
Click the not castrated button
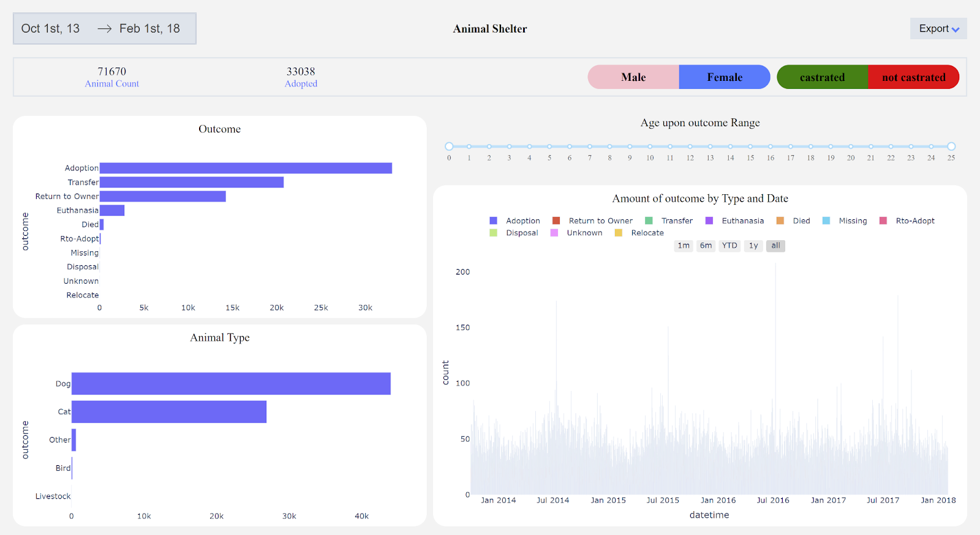[x=914, y=77]
